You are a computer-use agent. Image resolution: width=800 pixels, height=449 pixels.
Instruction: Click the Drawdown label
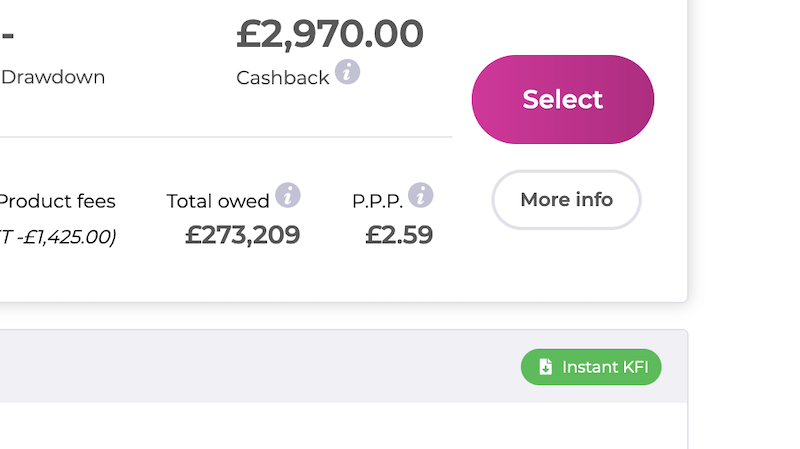click(x=53, y=77)
